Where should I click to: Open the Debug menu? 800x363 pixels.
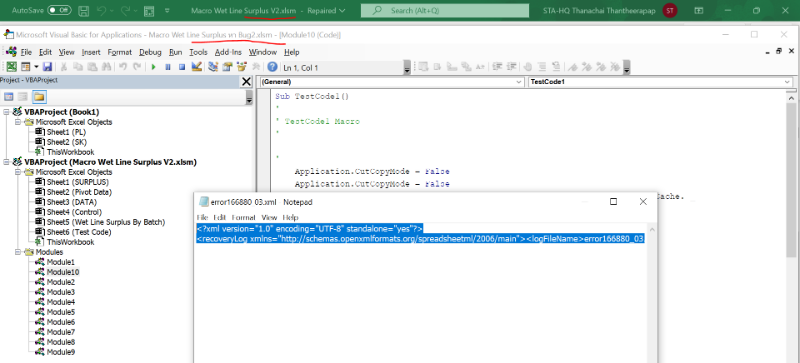pyautogui.click(x=150, y=52)
